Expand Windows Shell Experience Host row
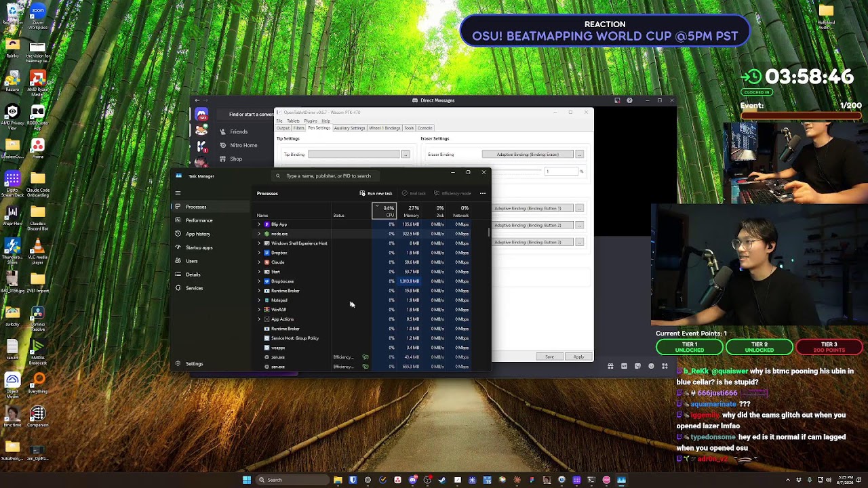Image resolution: width=868 pixels, height=488 pixels. tap(259, 243)
